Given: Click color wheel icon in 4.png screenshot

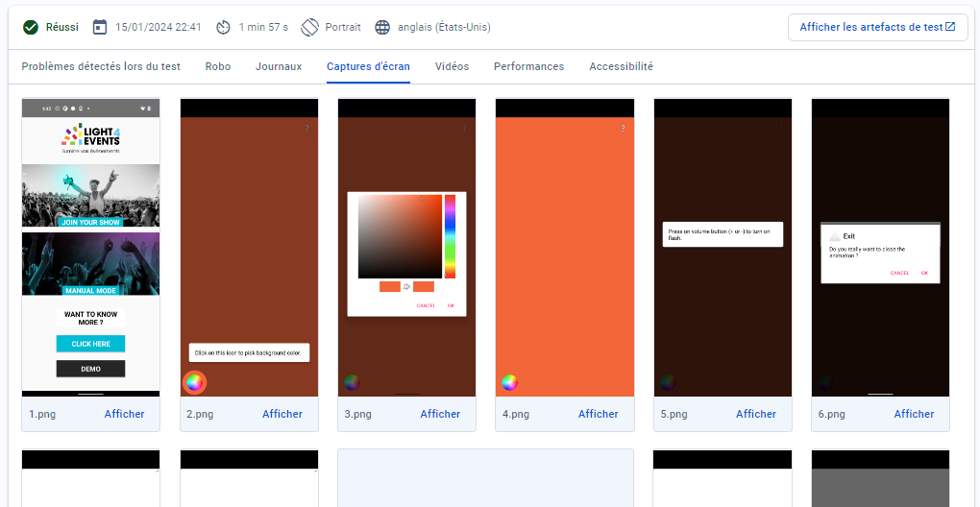Looking at the screenshot, I should click(509, 382).
